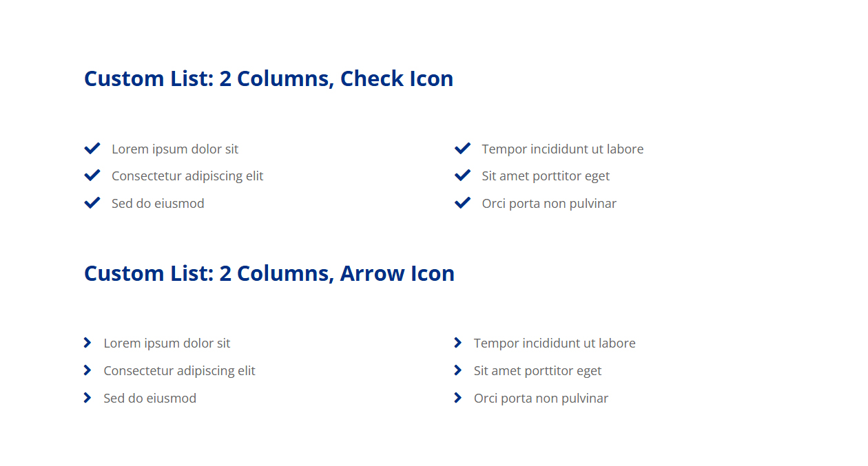Click 'Lorem ipsum dolor sit' text in the check list
Screen dimensions: 868x466
coord(175,149)
